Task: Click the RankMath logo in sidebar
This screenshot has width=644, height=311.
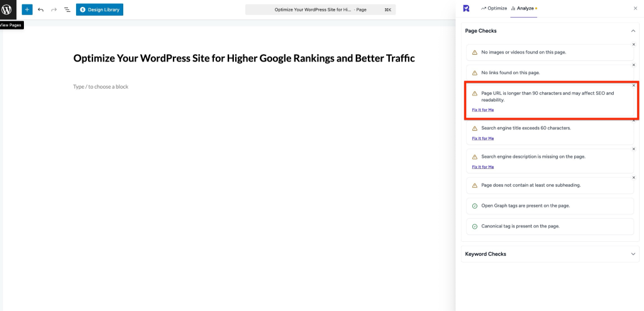Action: coord(466,8)
